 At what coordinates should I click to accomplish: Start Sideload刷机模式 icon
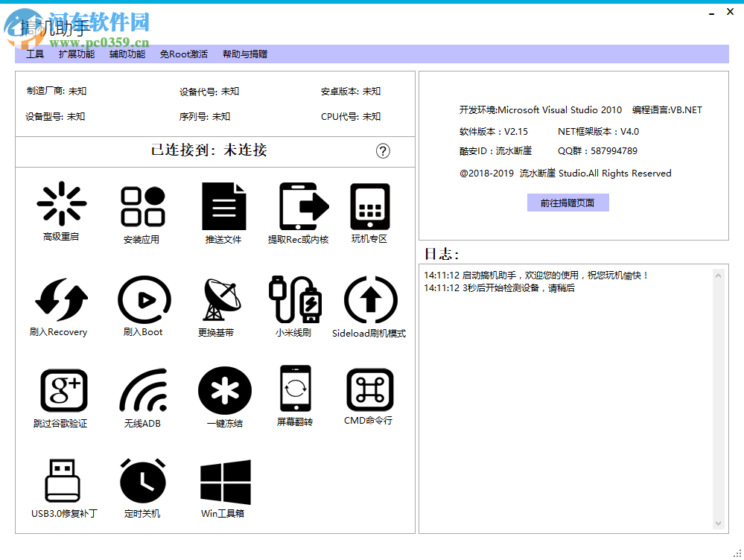[371, 299]
